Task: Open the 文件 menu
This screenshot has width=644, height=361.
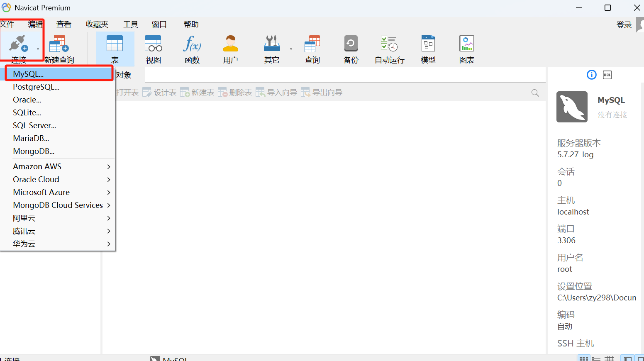Action: (x=7, y=24)
